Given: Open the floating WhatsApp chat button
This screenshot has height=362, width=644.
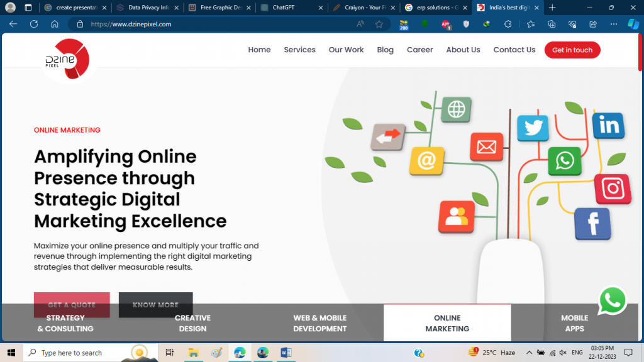Looking at the screenshot, I should [x=613, y=300].
